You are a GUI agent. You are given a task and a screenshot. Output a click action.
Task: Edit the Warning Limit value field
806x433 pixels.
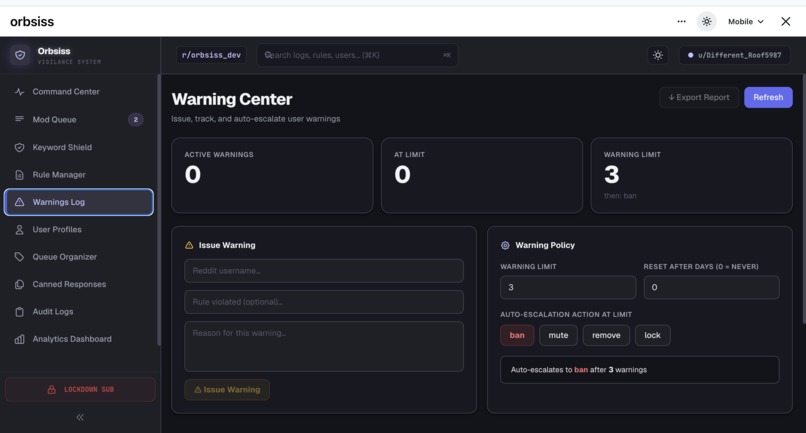[568, 287]
